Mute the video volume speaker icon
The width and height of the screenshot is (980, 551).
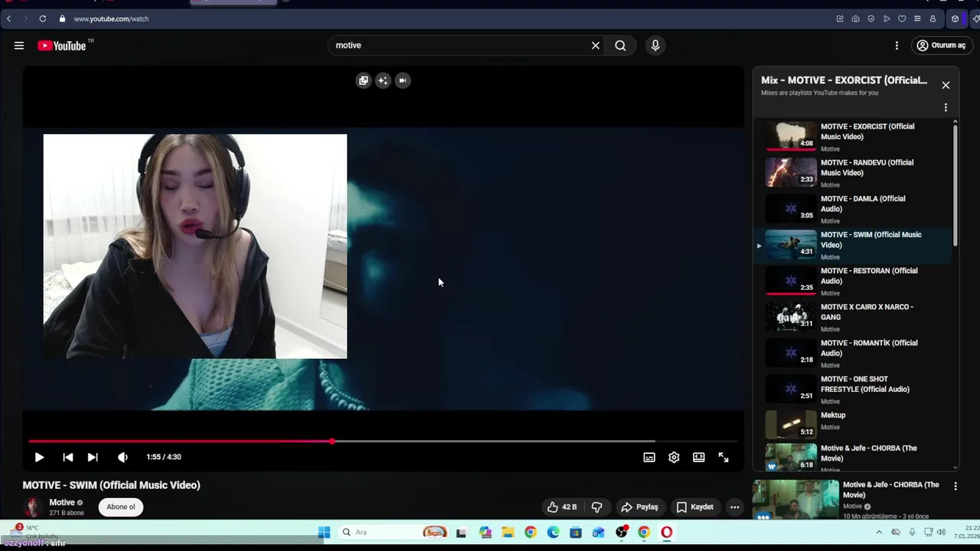[122, 457]
